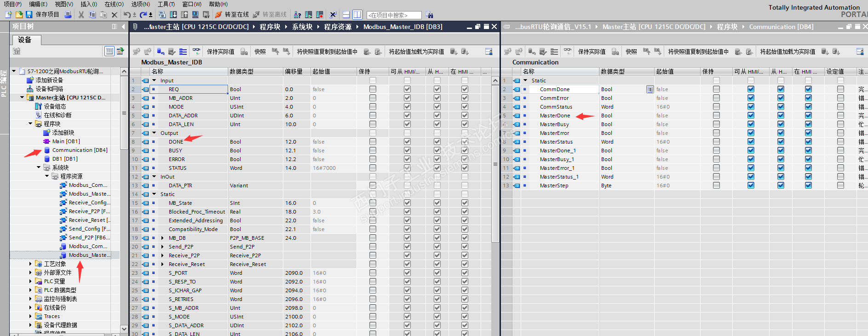This screenshot has height=336, width=868.
Task: Click the cross-references icon
Action: [x=333, y=15]
